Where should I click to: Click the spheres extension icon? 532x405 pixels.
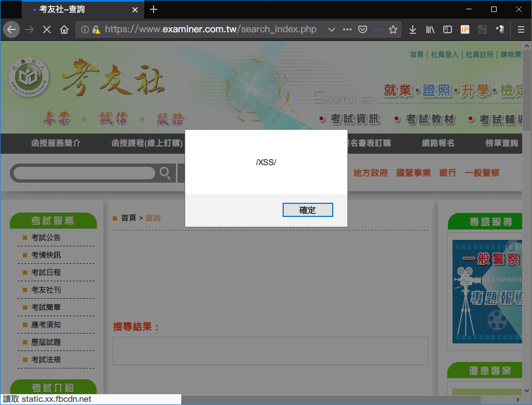(x=500, y=29)
